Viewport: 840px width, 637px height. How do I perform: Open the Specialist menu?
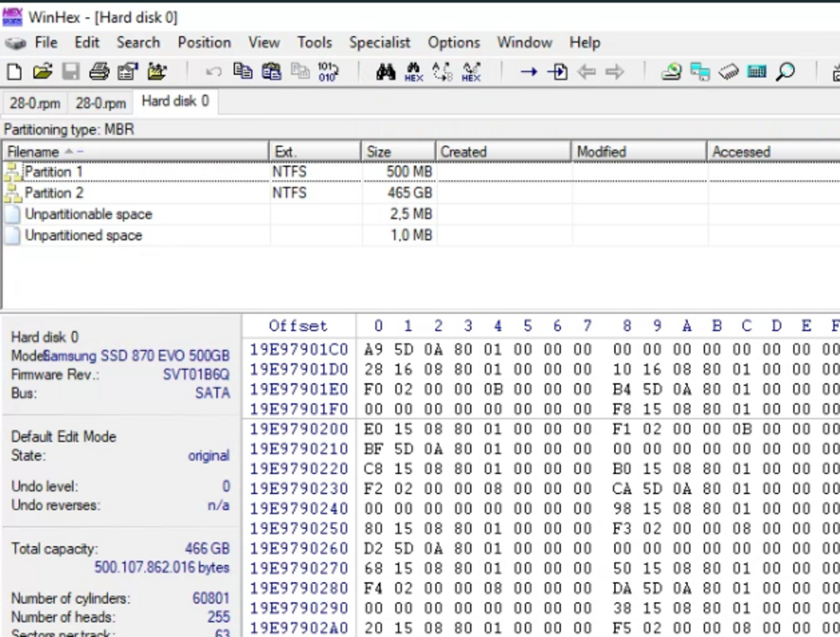pos(379,42)
